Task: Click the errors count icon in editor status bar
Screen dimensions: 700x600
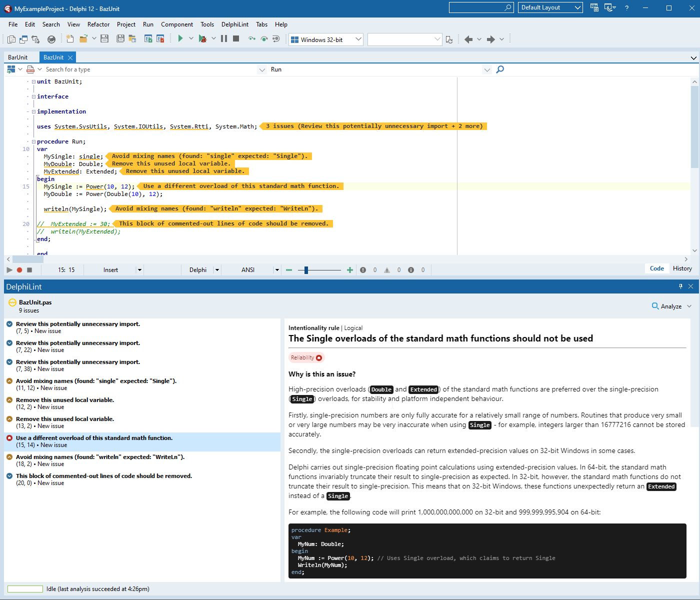Action: [x=363, y=270]
